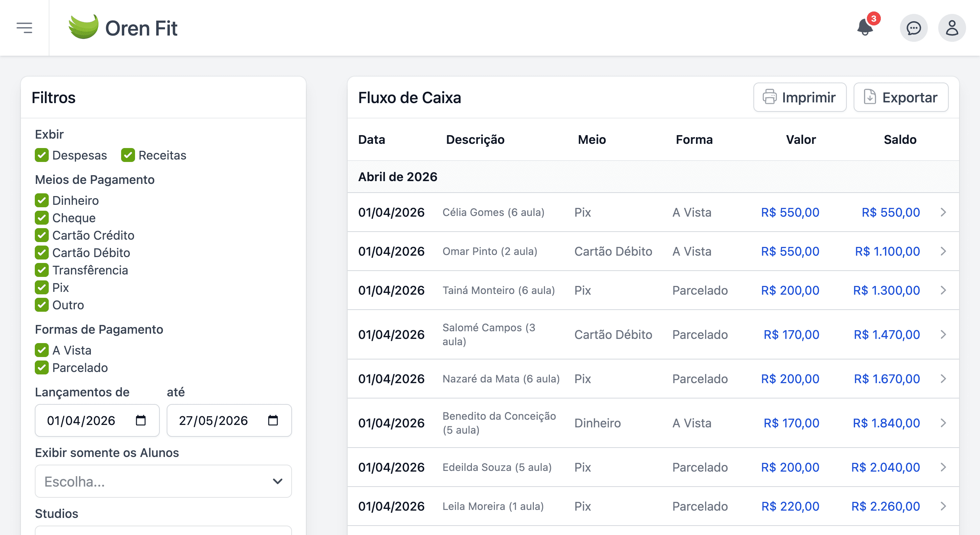Expand Leila Moreira row chevron
This screenshot has width=980, height=535.
click(x=943, y=506)
